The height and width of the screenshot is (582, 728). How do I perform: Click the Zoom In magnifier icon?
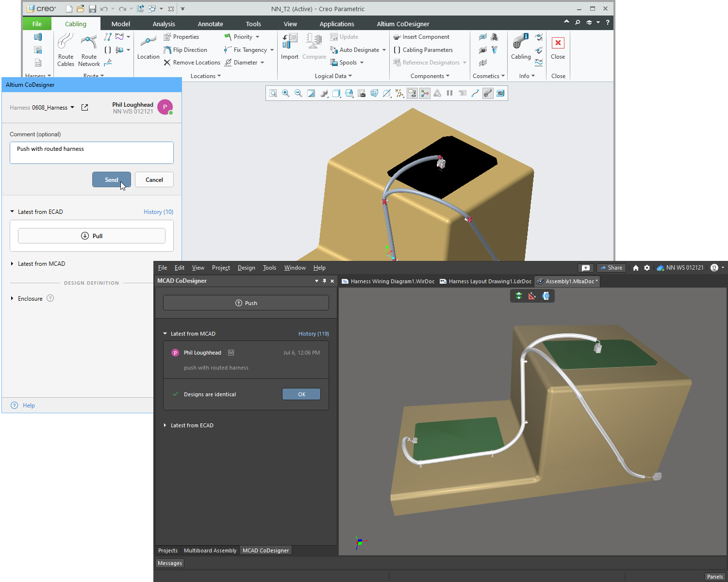click(x=286, y=93)
